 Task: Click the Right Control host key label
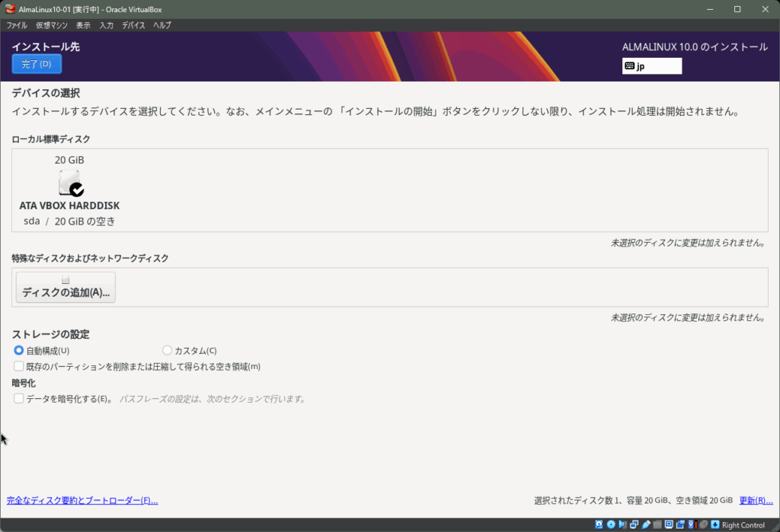(743, 525)
